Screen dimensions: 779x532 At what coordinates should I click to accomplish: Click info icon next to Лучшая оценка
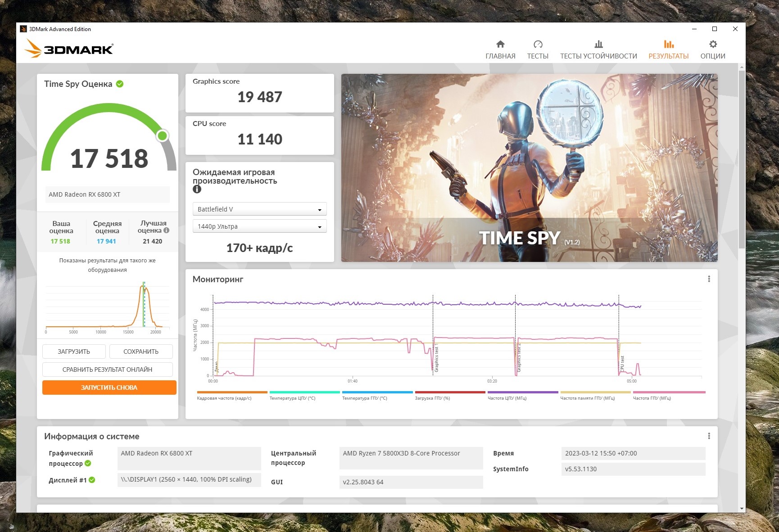(x=166, y=230)
